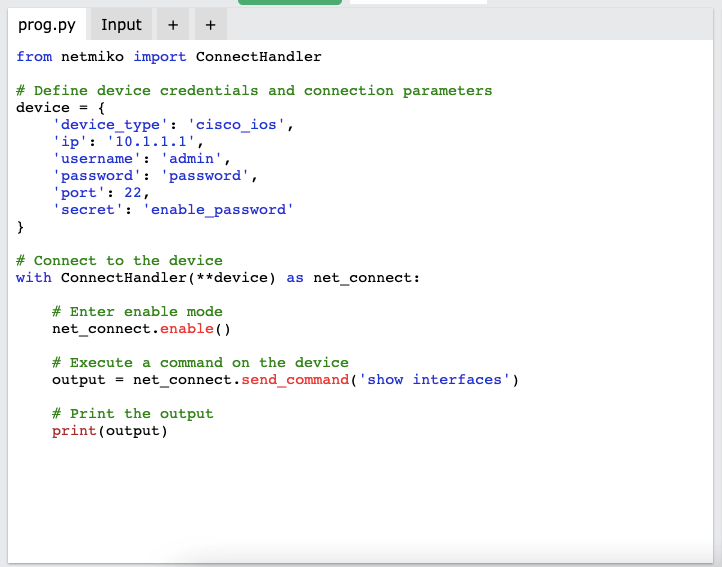The image size is (722, 567).
Task: Click the comment '# Define device credentials and connection parameters'
Action: pos(254,91)
